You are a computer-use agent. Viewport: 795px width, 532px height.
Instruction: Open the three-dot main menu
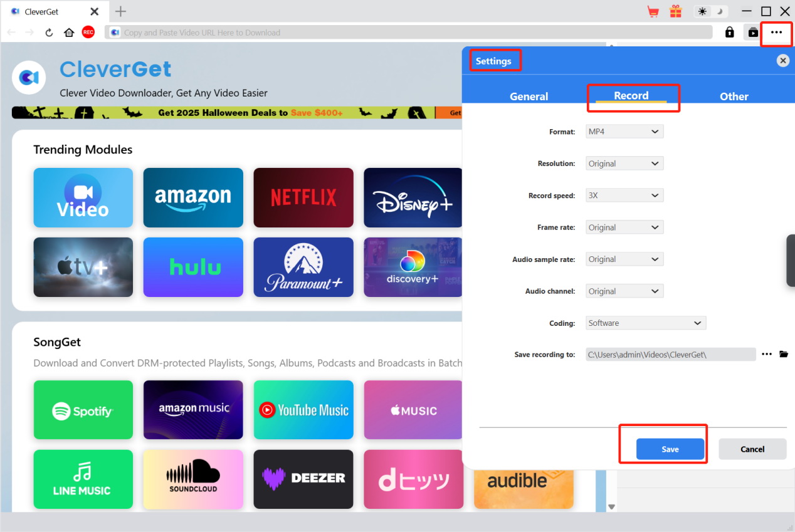click(776, 33)
